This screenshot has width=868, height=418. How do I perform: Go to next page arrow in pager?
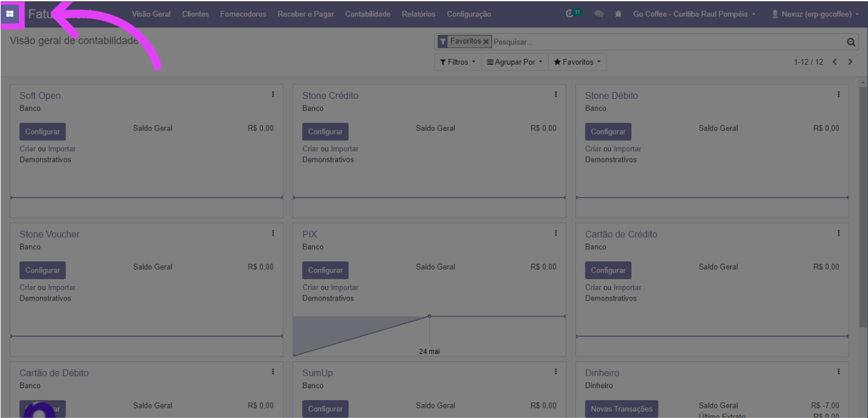(x=850, y=62)
